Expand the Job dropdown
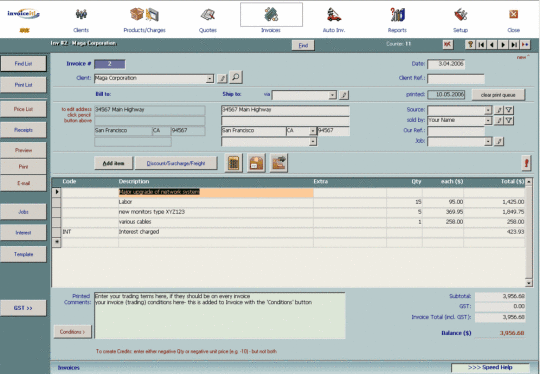This screenshot has height=374, width=540. tap(488, 142)
